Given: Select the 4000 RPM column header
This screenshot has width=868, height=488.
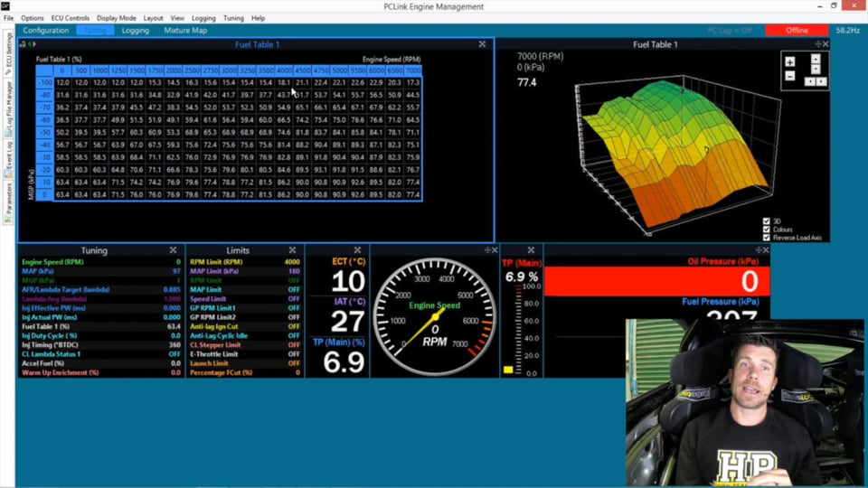Looking at the screenshot, I should tap(284, 70).
